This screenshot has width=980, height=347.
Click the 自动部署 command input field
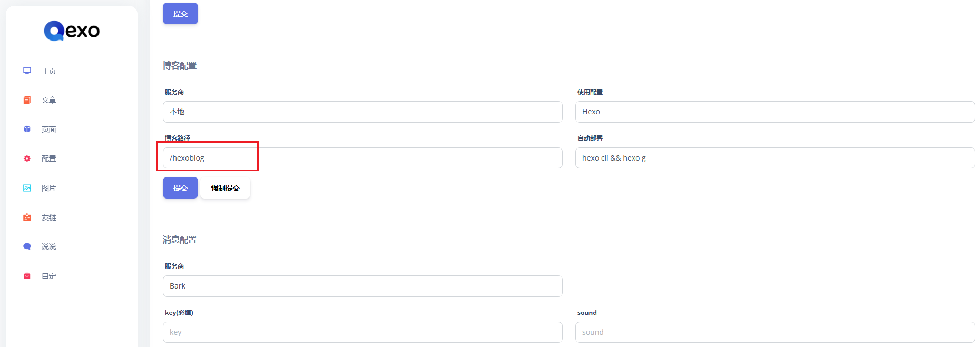[775, 158]
